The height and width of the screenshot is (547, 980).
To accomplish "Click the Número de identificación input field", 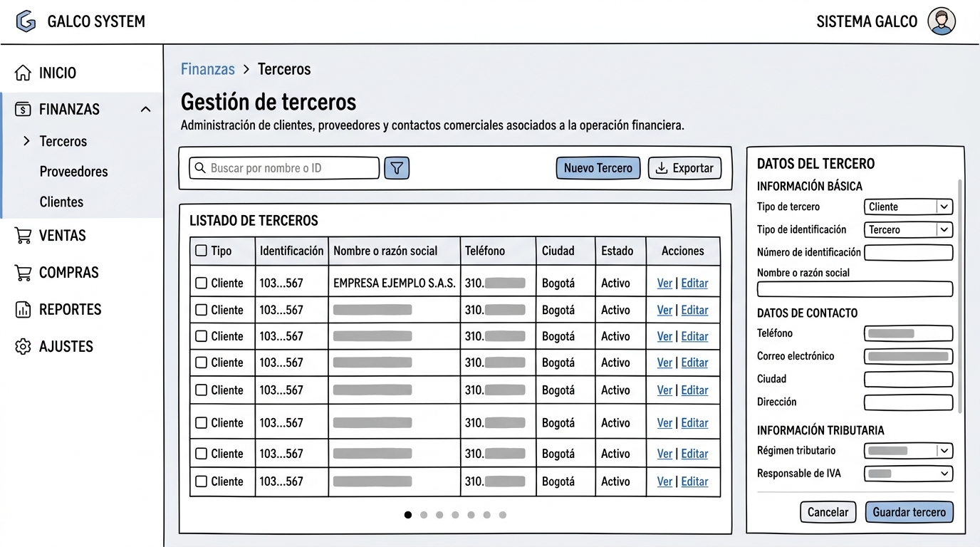I will click(x=908, y=252).
